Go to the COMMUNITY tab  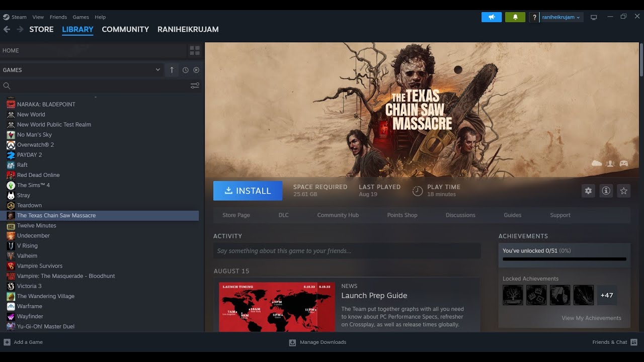[125, 29]
